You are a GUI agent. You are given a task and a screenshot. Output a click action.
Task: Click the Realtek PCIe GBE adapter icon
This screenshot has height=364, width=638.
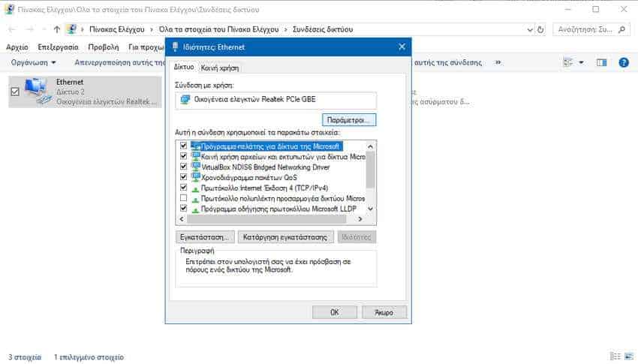click(185, 99)
